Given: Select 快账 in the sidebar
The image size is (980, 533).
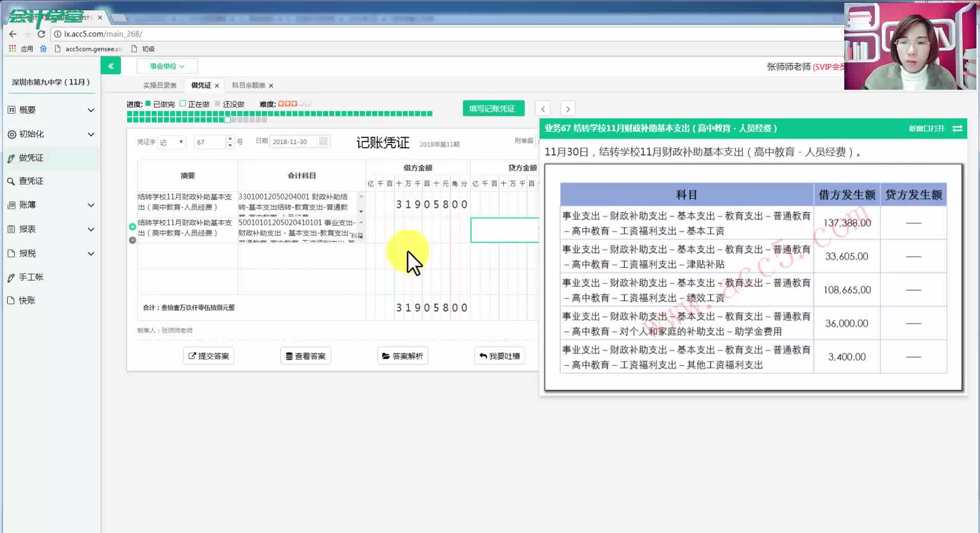Looking at the screenshot, I should [x=51, y=300].
